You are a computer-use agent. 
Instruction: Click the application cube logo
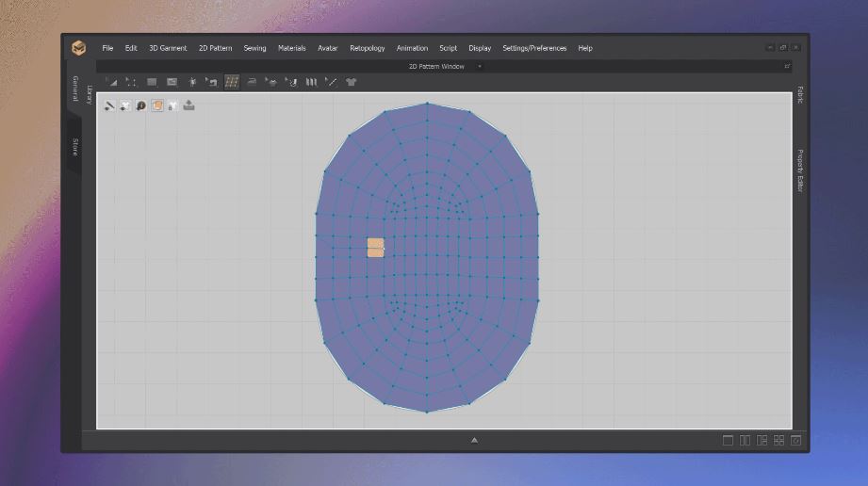[79, 48]
